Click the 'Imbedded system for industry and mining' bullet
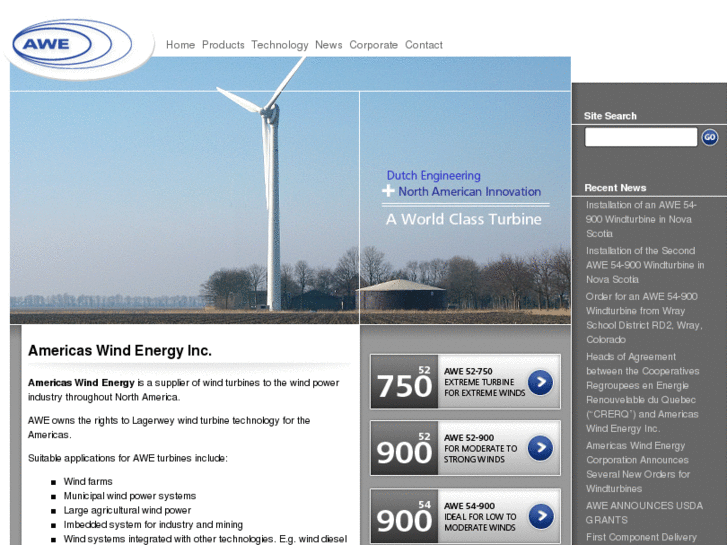The height and width of the screenshot is (545, 727). point(153,525)
